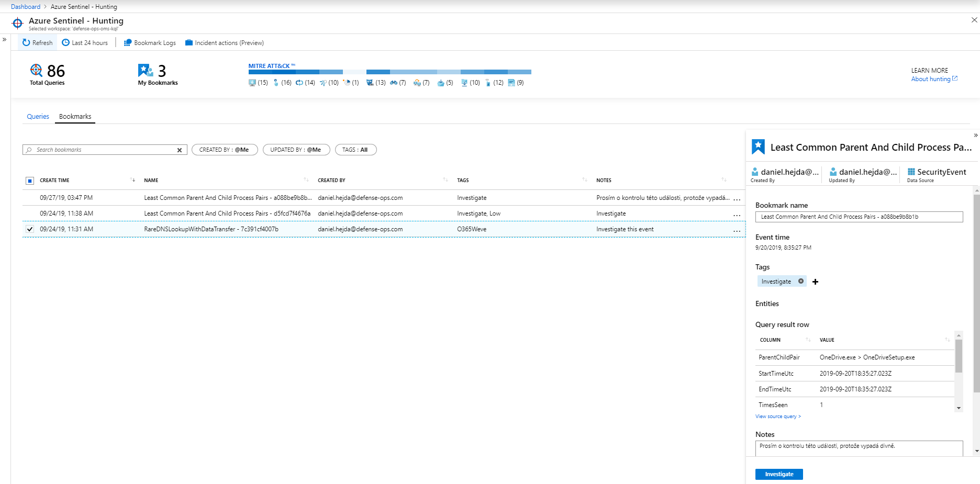The image size is (980, 484).
Task: Click the Refresh icon in the toolbar
Action: [26, 43]
